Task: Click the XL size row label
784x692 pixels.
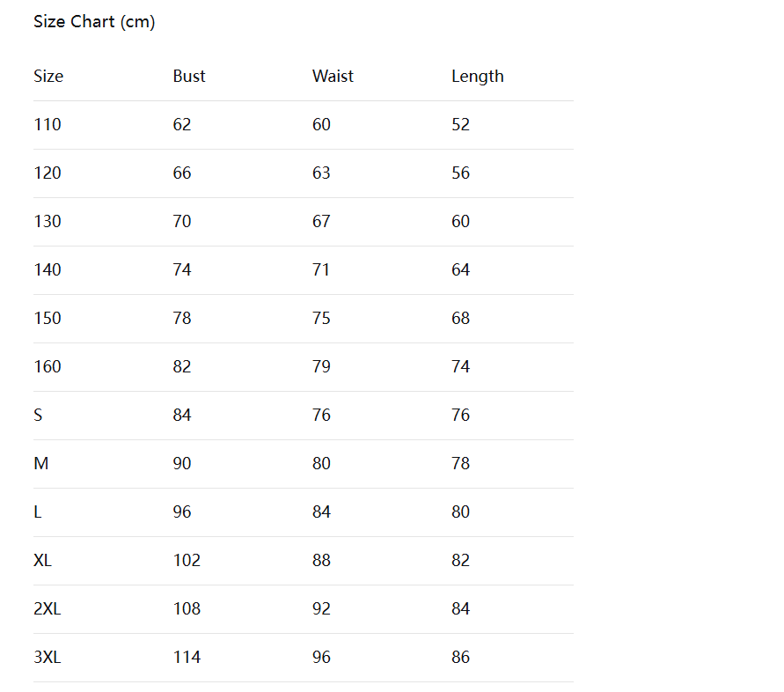Action: pyautogui.click(x=42, y=561)
